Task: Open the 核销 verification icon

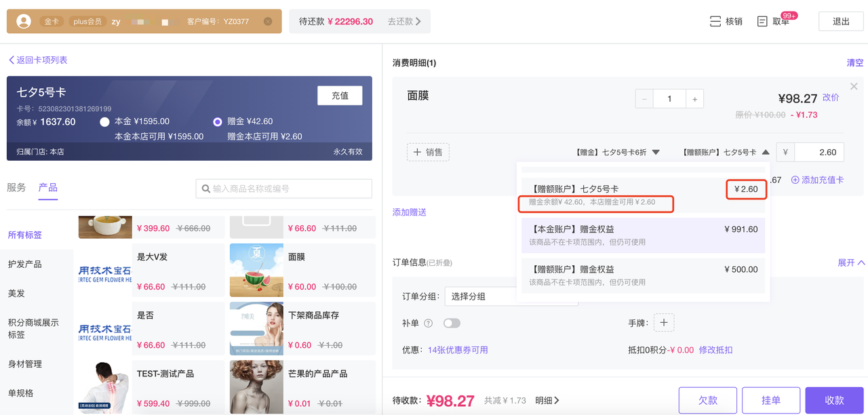Action: click(715, 22)
